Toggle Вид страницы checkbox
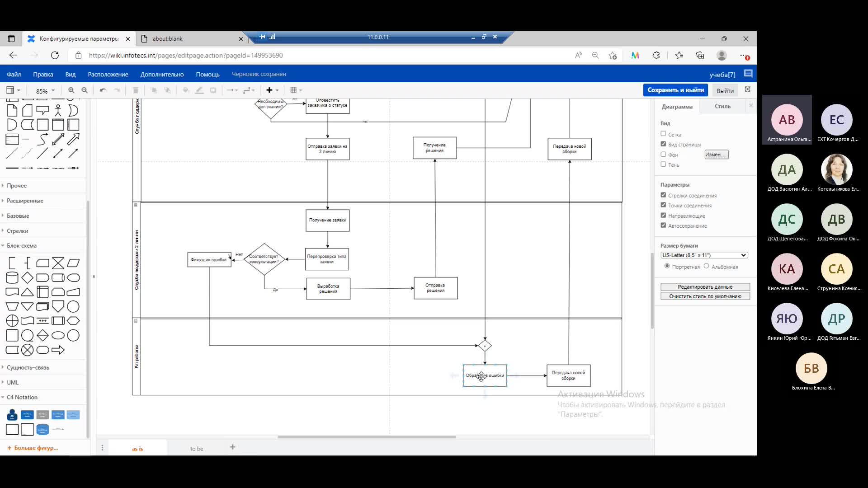Screen dimensions: 868x488 pyautogui.click(x=663, y=144)
